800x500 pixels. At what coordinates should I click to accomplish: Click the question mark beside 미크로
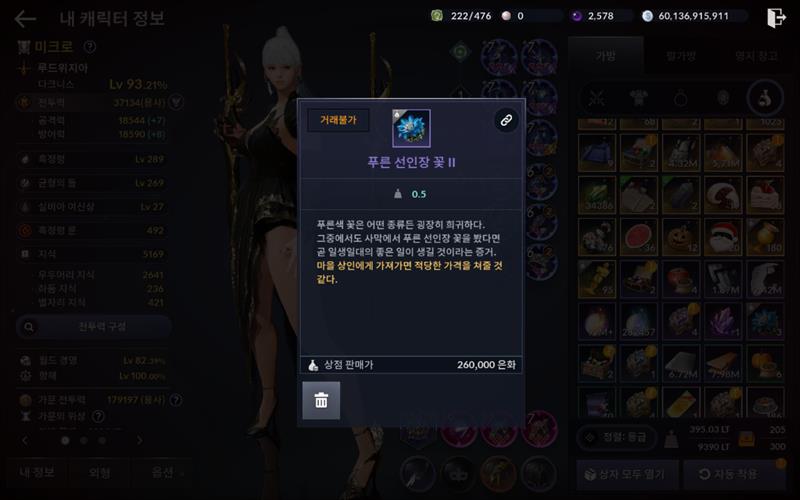[90, 47]
